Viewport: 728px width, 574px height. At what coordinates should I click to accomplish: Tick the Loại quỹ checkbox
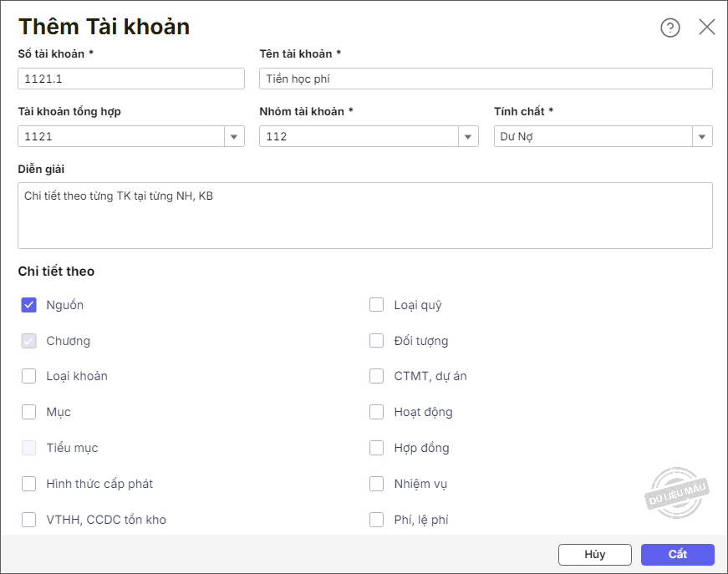tap(377, 305)
